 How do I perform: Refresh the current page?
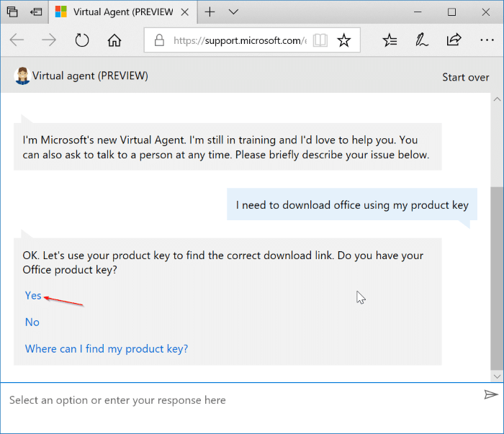pos(81,40)
